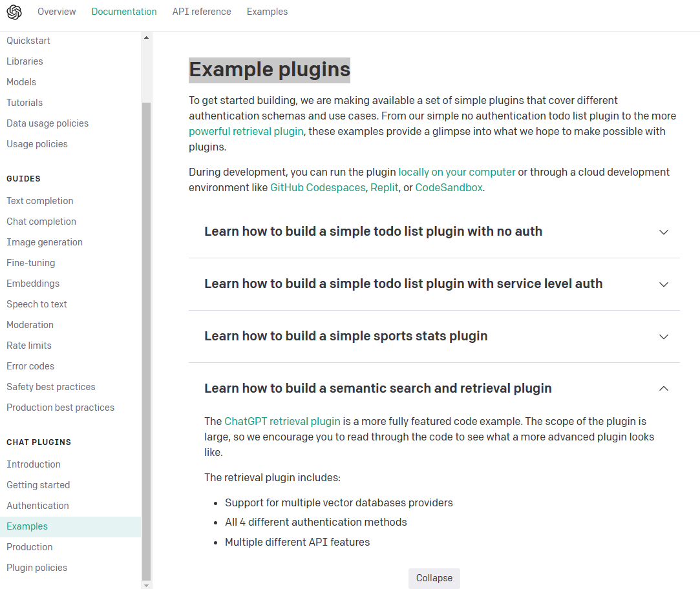Click 'All 4 different authentication methods' bullet
Screen dimensions: 700x589
(x=316, y=522)
